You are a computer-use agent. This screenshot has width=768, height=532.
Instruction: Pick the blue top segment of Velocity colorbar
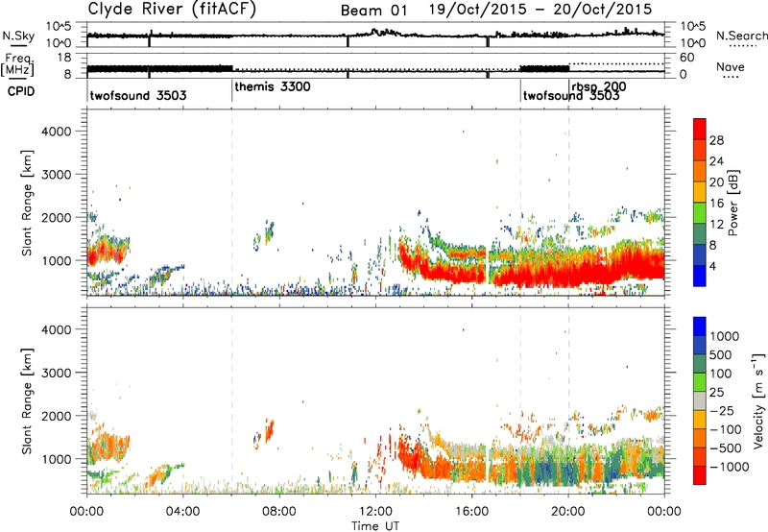click(x=700, y=326)
